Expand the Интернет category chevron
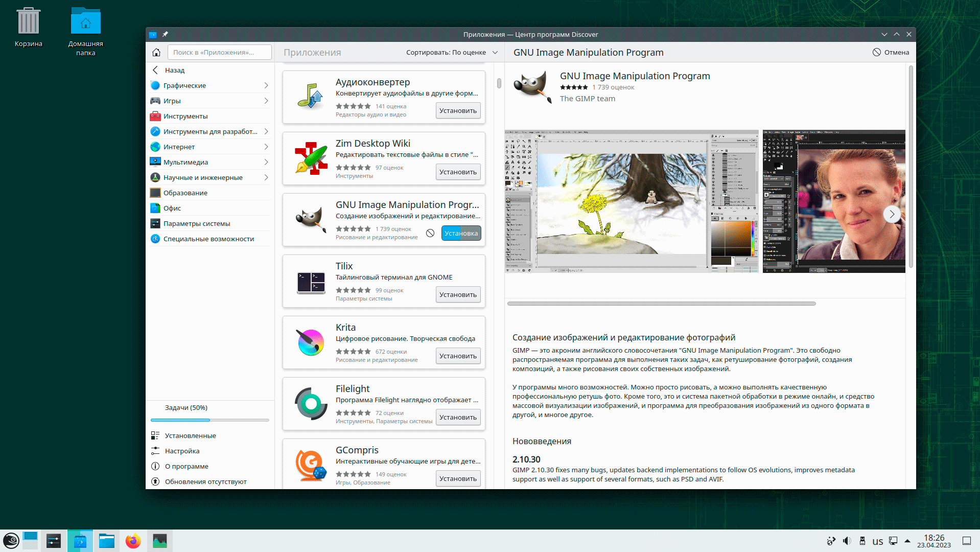 266,147
